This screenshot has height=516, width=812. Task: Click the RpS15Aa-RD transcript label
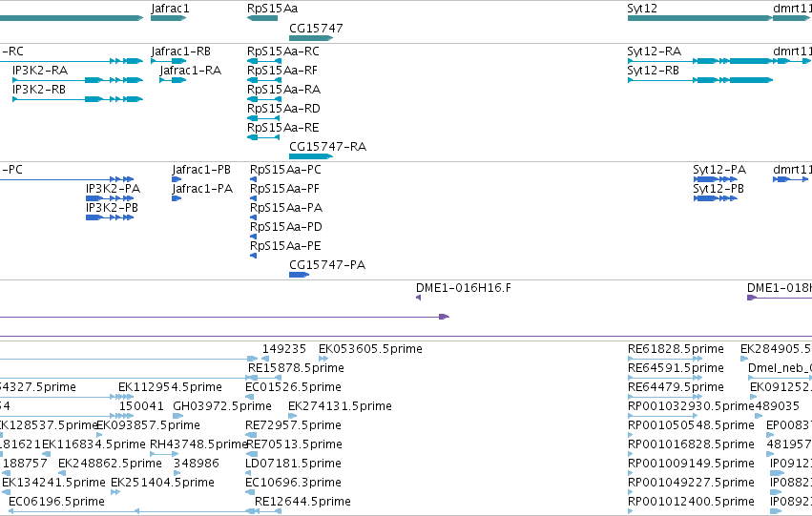[283, 109]
